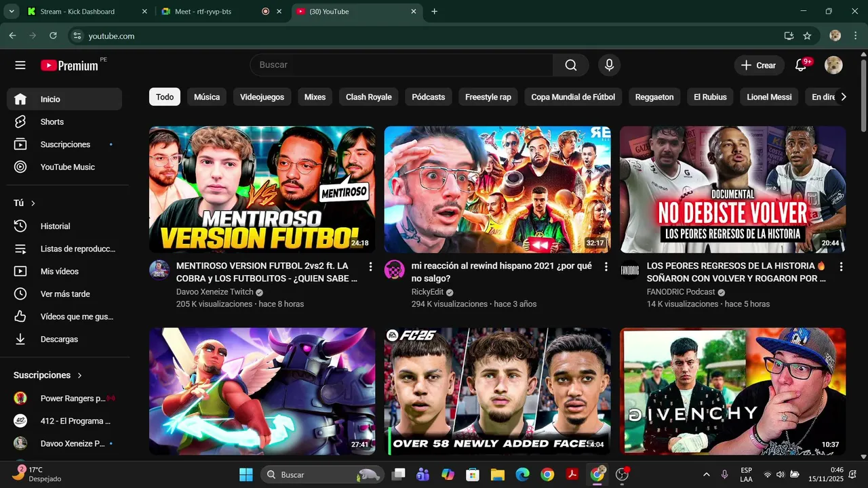Go back in browser history
This screenshot has height=488, width=868.
[12, 36]
